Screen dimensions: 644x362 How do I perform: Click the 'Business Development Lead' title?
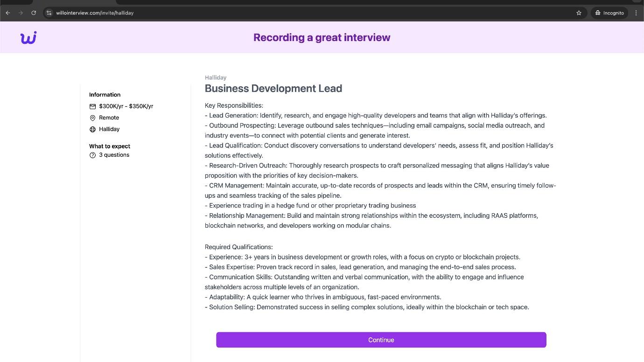(x=273, y=88)
